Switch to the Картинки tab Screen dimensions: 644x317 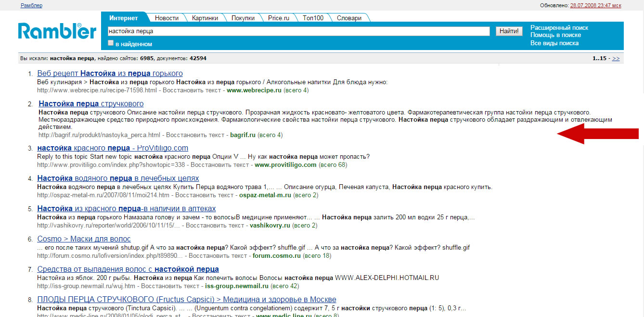click(205, 18)
